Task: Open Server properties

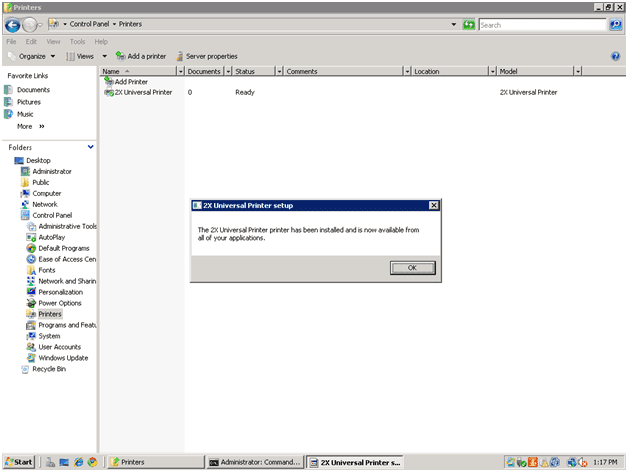Action: click(x=207, y=56)
